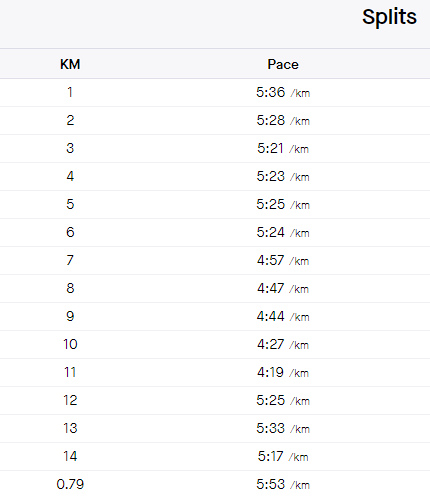Select the row for kilometer 3
Screen dimensions: 430x496
(215, 149)
